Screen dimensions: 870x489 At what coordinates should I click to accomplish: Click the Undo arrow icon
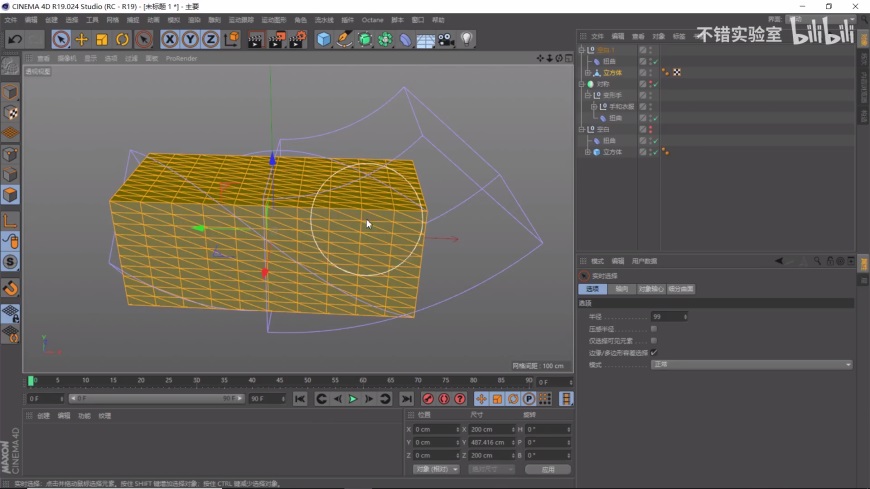[15, 39]
